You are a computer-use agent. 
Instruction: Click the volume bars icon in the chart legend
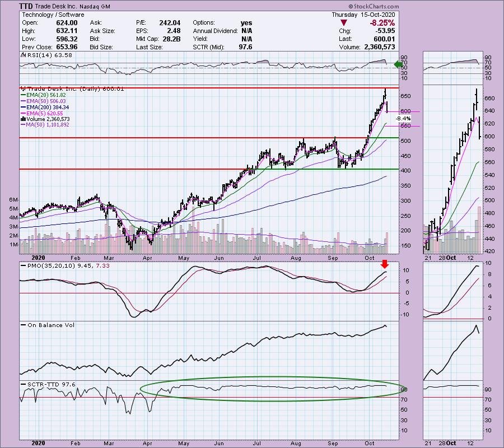[x=23, y=119]
